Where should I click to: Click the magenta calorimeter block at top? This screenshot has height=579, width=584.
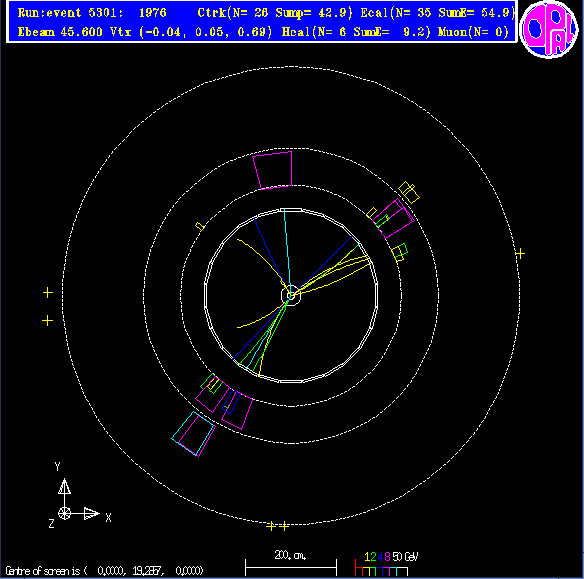272,170
